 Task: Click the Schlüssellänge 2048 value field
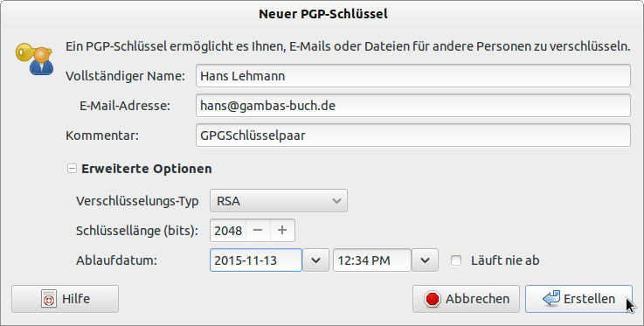(228, 231)
